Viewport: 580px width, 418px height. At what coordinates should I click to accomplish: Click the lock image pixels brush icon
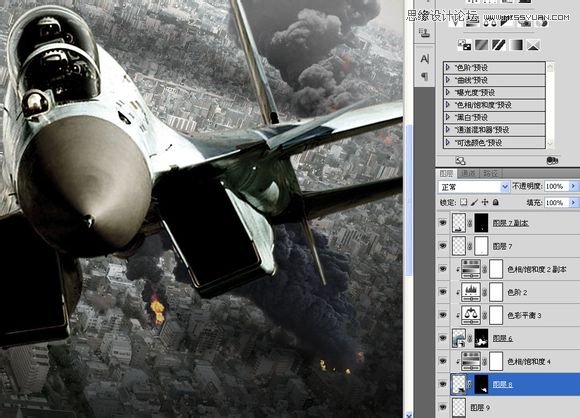[x=474, y=202]
